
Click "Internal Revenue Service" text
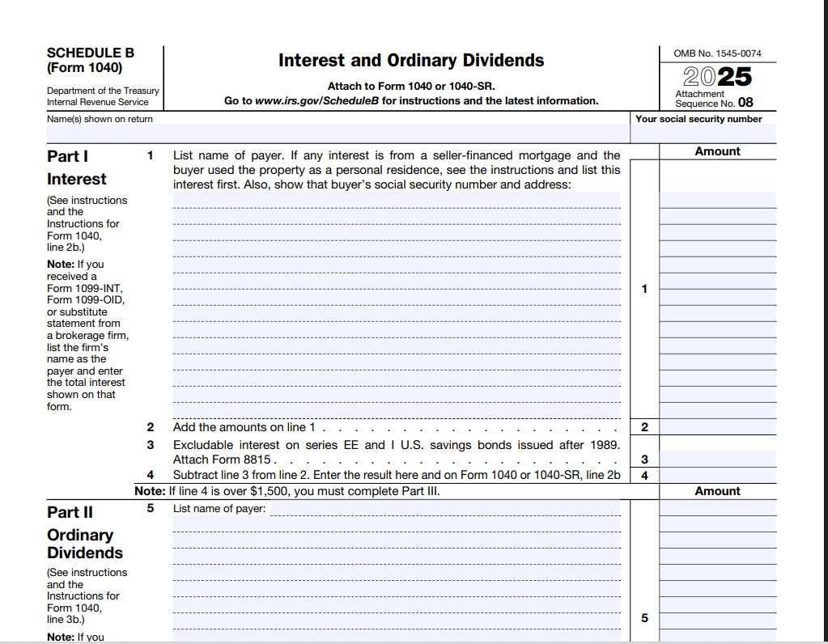[x=98, y=103]
